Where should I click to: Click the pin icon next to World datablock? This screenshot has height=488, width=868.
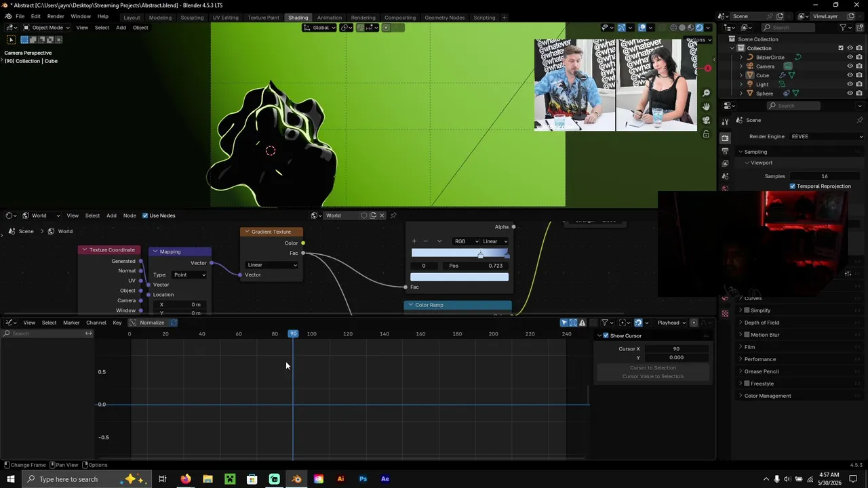[x=393, y=216]
